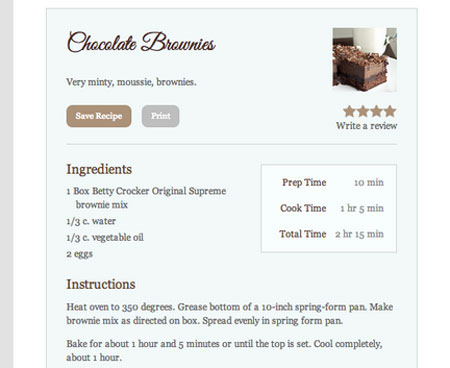Click the Ingredients heading
450x368 pixels.
coord(99,169)
